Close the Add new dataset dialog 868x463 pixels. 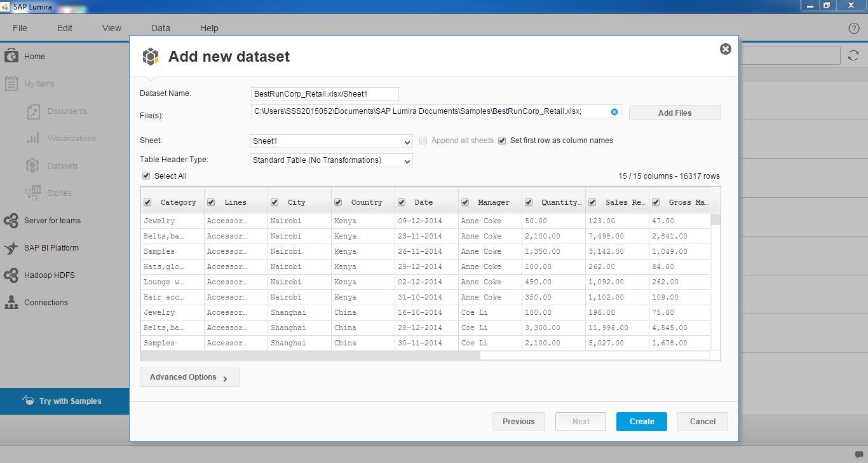pyautogui.click(x=725, y=49)
